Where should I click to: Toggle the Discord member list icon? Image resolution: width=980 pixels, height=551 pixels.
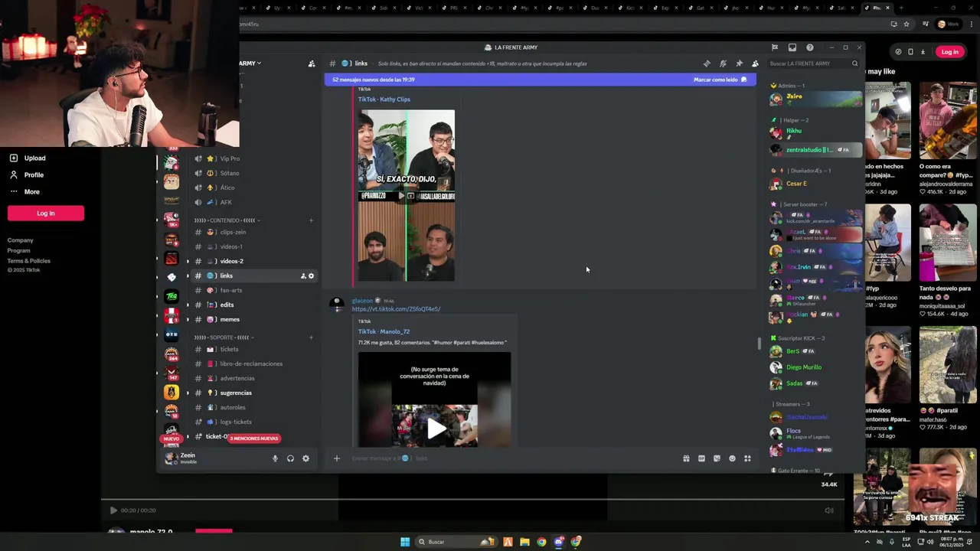pos(755,64)
